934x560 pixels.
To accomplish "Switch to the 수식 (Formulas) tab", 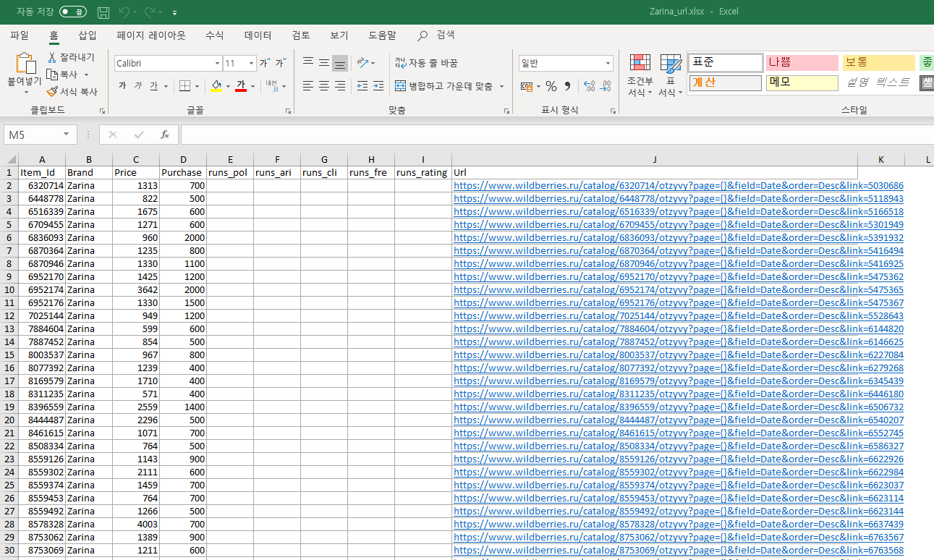I will [x=215, y=35].
